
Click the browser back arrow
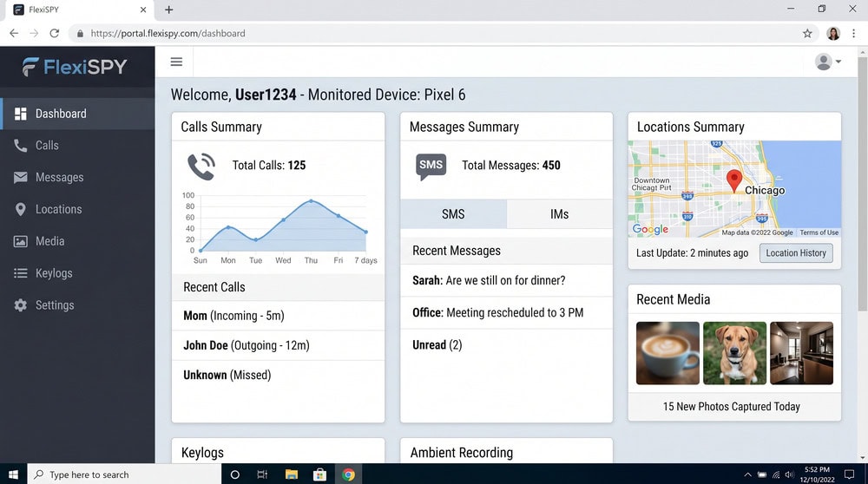pos(14,33)
